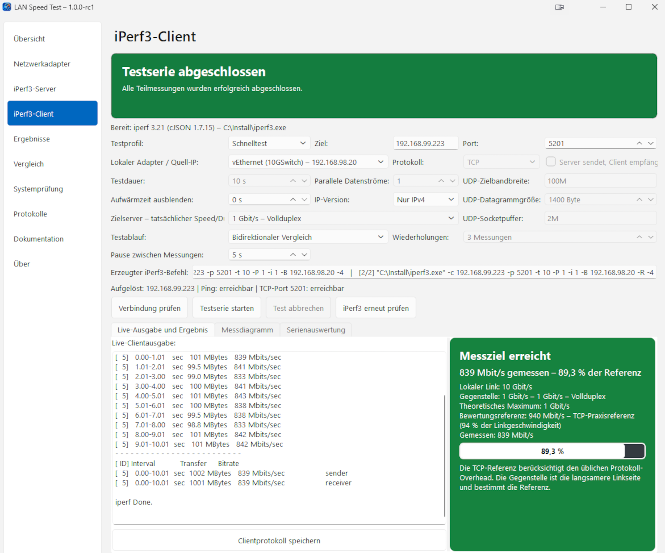Screen dimensions: 665x553
Task: Click the 89,3 % progress bar
Action: (552, 451)
